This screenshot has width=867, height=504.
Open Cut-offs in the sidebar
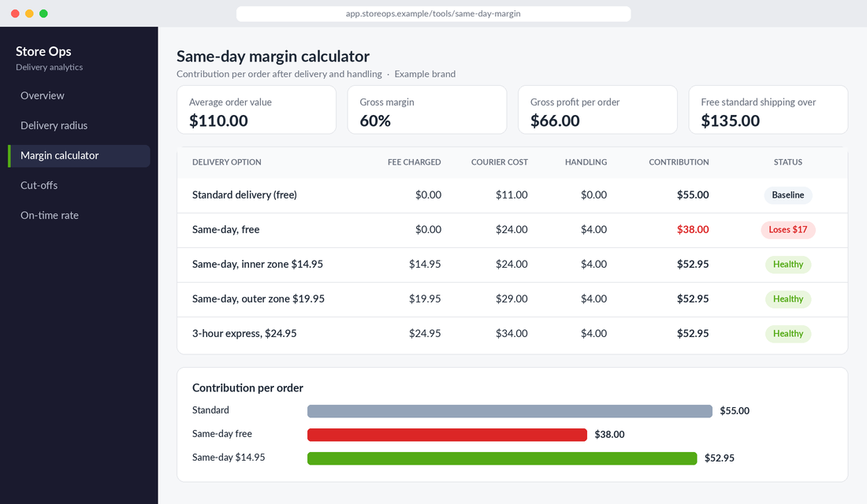(79, 186)
